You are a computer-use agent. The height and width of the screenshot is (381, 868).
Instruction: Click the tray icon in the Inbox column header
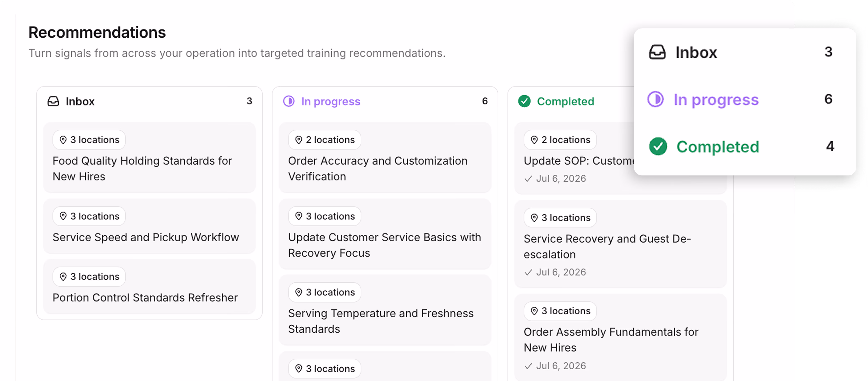click(53, 101)
